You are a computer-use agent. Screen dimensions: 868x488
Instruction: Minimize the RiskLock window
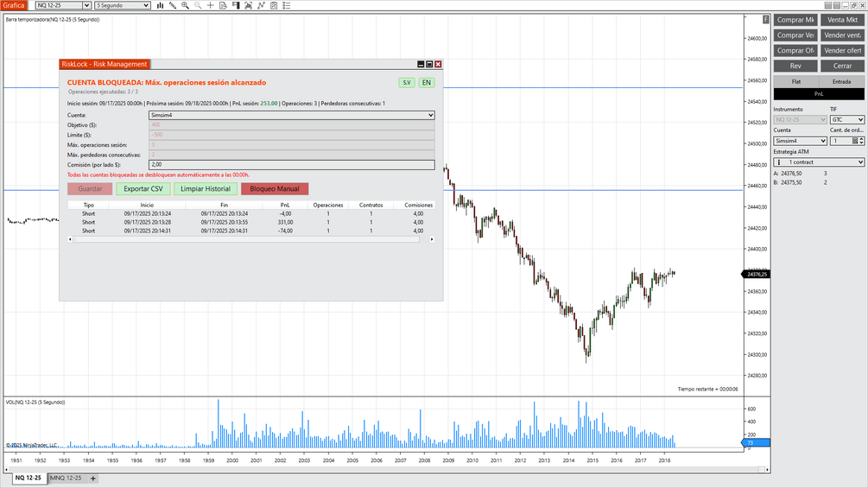421,64
